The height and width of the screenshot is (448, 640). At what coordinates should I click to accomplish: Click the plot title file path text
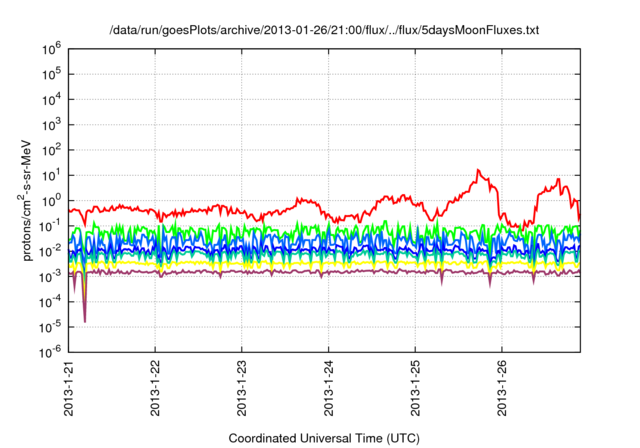tap(324, 30)
